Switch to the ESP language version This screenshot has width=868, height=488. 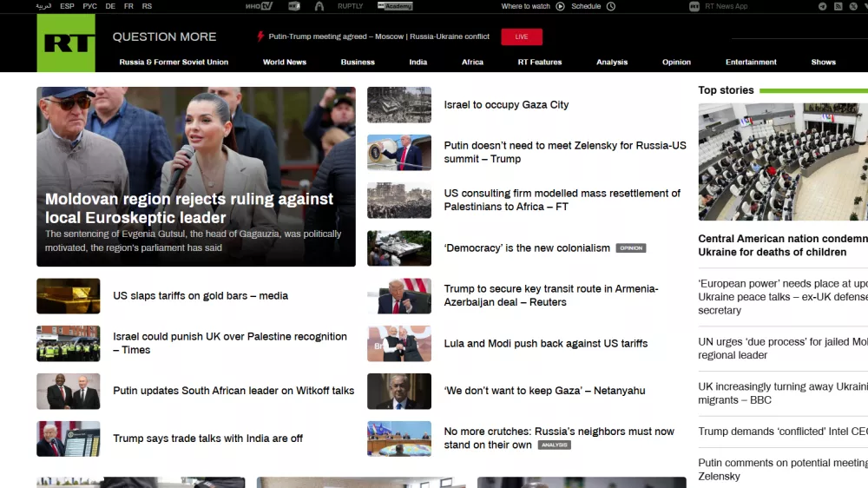click(x=67, y=6)
